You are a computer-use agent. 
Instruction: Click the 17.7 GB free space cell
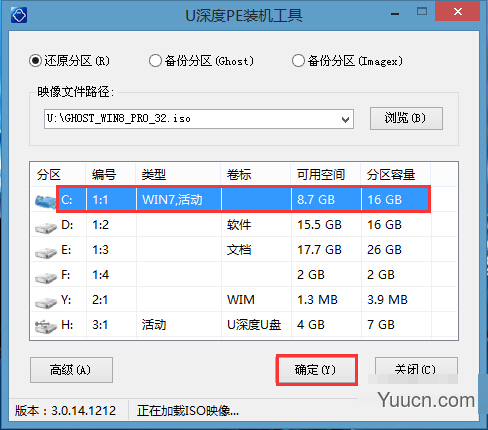(x=319, y=250)
